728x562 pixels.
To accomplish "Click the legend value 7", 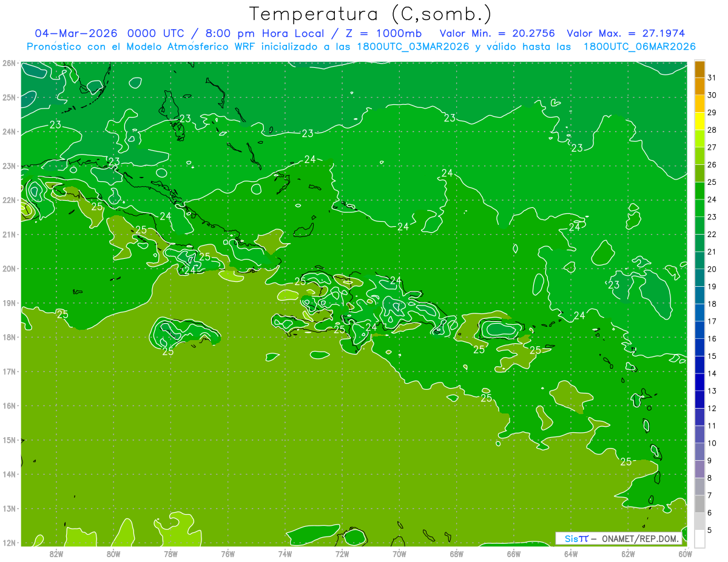I will 709,495.
